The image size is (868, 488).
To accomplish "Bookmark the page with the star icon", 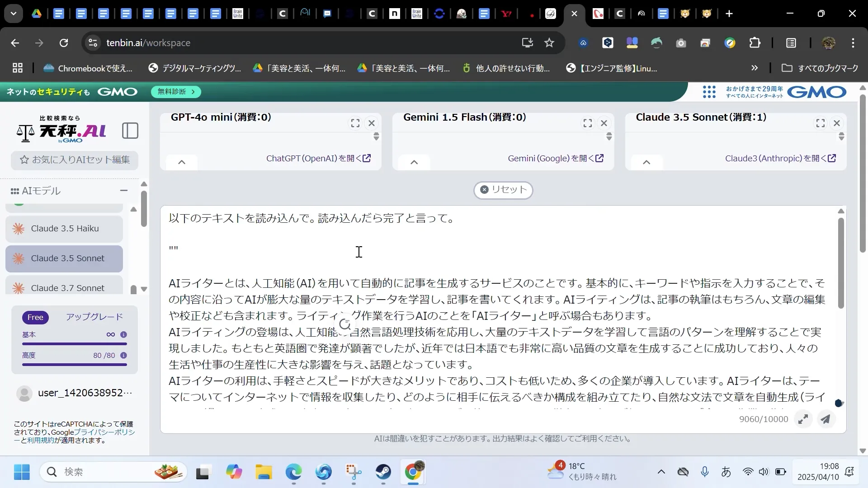I will click(549, 42).
